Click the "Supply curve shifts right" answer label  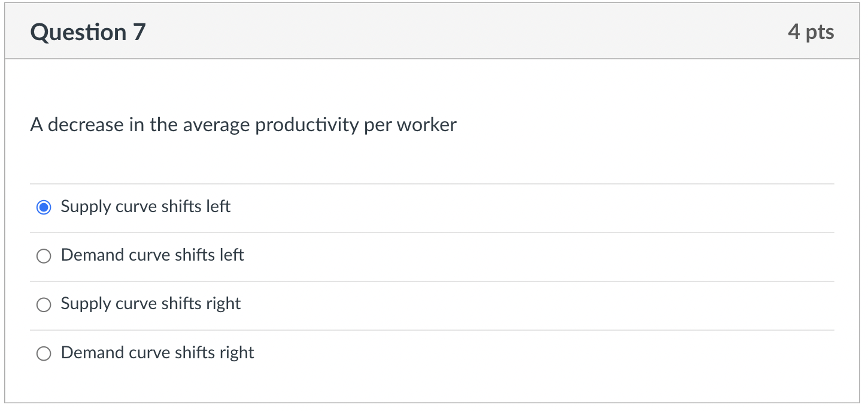[150, 304]
